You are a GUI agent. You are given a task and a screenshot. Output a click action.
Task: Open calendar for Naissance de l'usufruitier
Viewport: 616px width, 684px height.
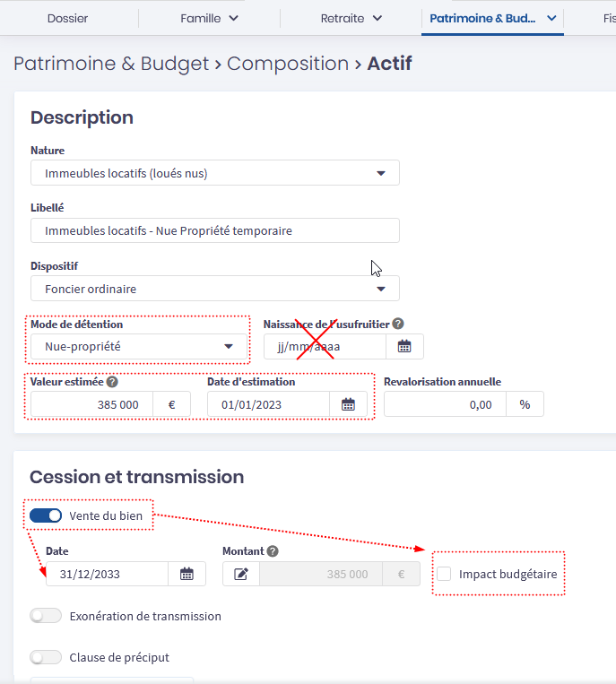pyautogui.click(x=404, y=346)
